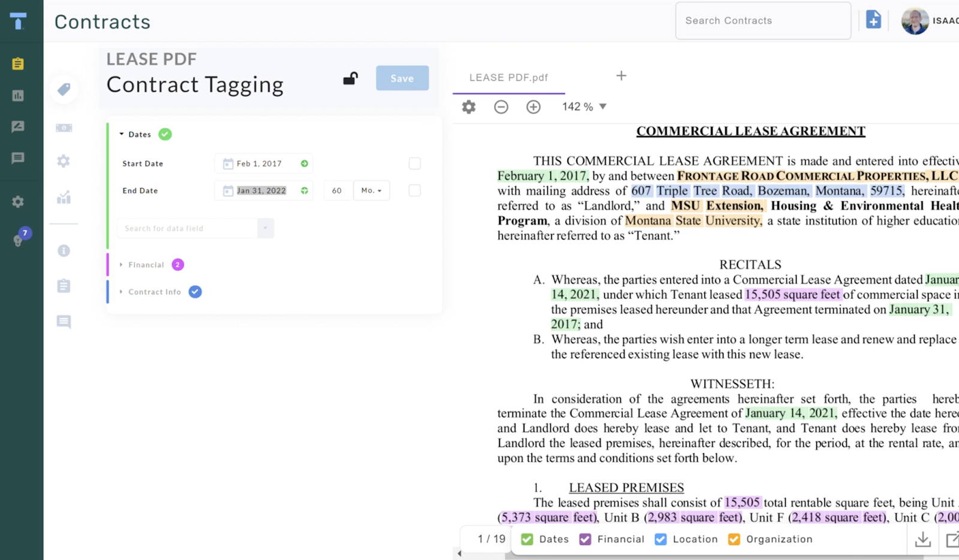Toggle the Location highlight checkbox
Screen dimensions: 959x560
[x=661, y=539]
